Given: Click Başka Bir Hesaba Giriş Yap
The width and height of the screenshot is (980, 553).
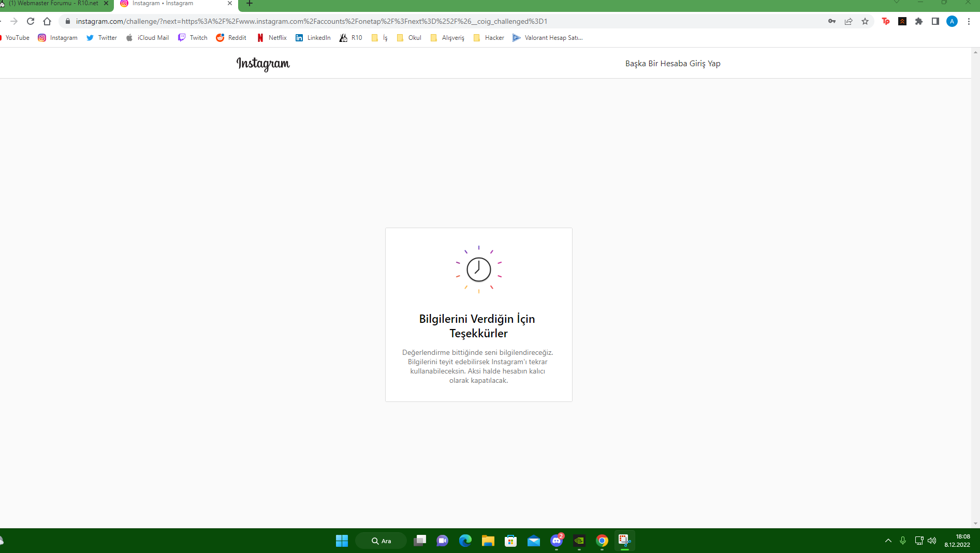Looking at the screenshot, I should click(672, 64).
